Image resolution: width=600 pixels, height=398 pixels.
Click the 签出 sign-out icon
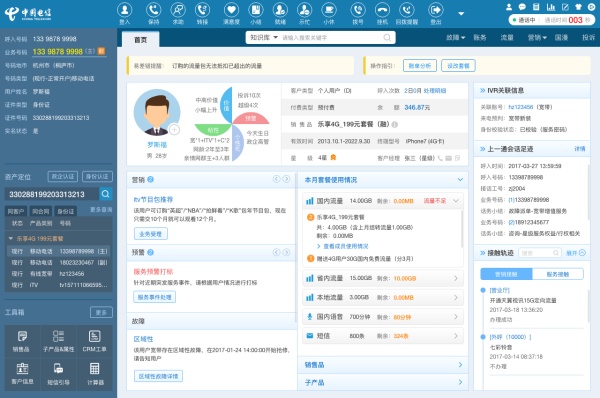tap(436, 10)
